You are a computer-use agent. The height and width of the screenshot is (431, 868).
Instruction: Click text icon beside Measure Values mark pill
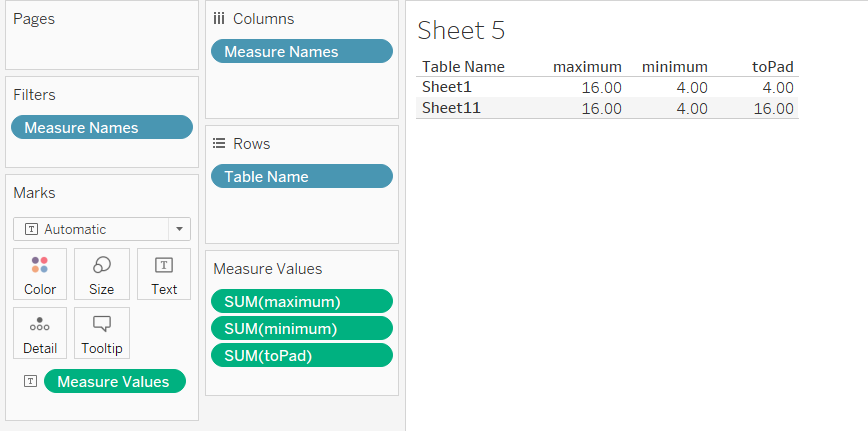click(x=30, y=381)
